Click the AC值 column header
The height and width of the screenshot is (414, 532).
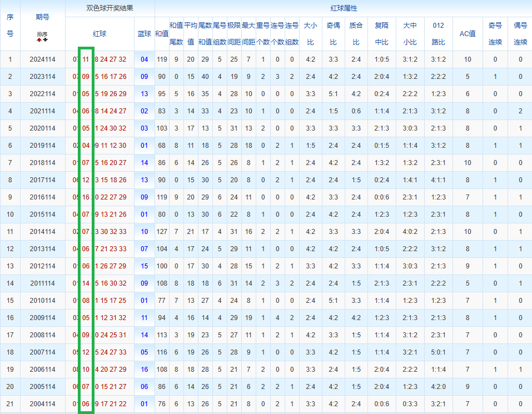click(468, 34)
